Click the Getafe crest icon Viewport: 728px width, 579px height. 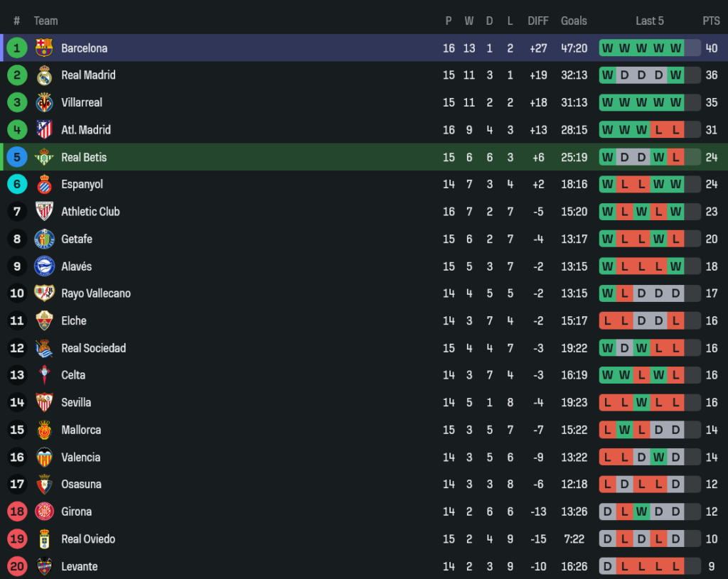[x=44, y=239]
